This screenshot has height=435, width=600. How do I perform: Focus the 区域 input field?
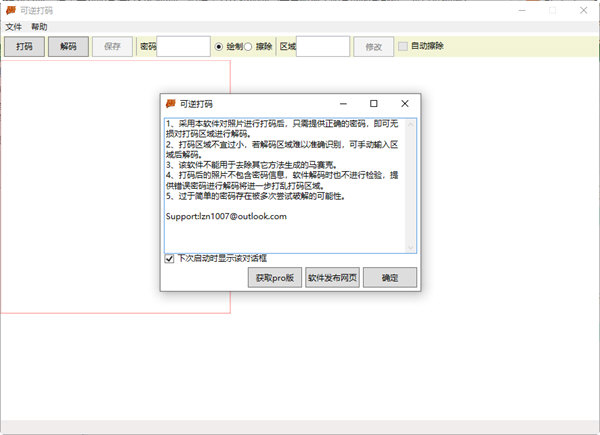click(x=323, y=47)
